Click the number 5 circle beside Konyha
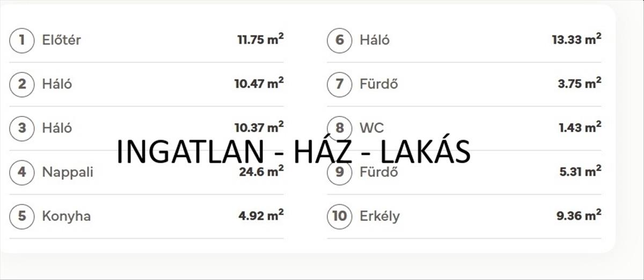 pos(22,216)
